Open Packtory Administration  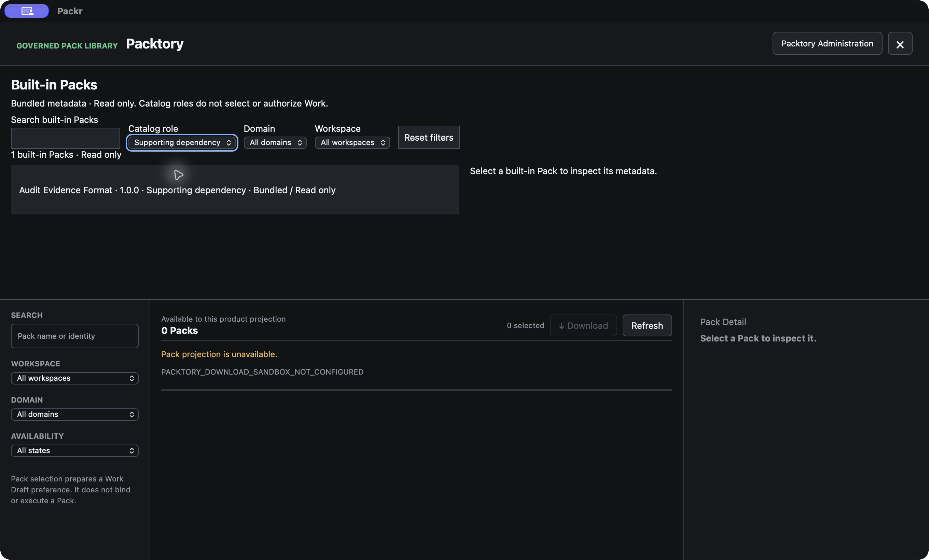point(827,44)
